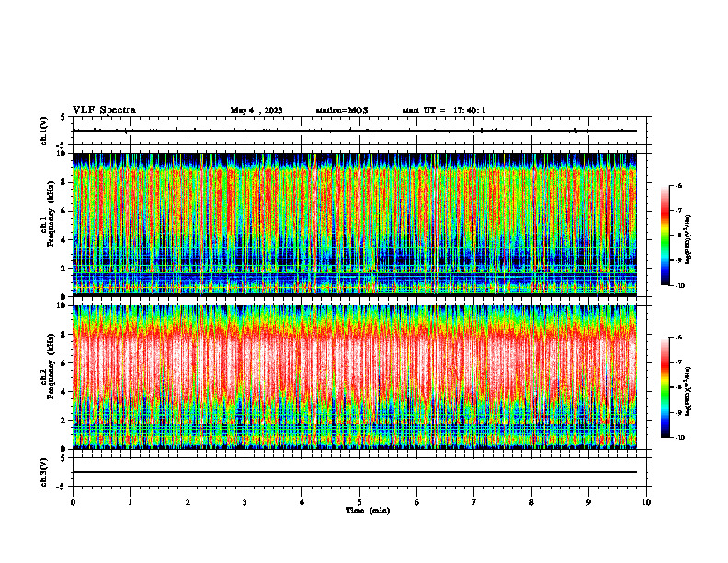Click time axis tick label "3"

point(245,502)
